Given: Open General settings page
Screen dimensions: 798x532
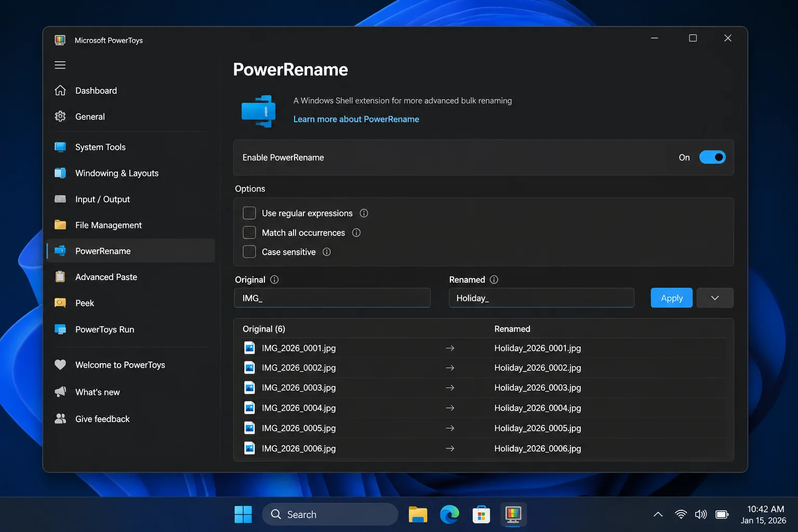Looking at the screenshot, I should 130,116.
